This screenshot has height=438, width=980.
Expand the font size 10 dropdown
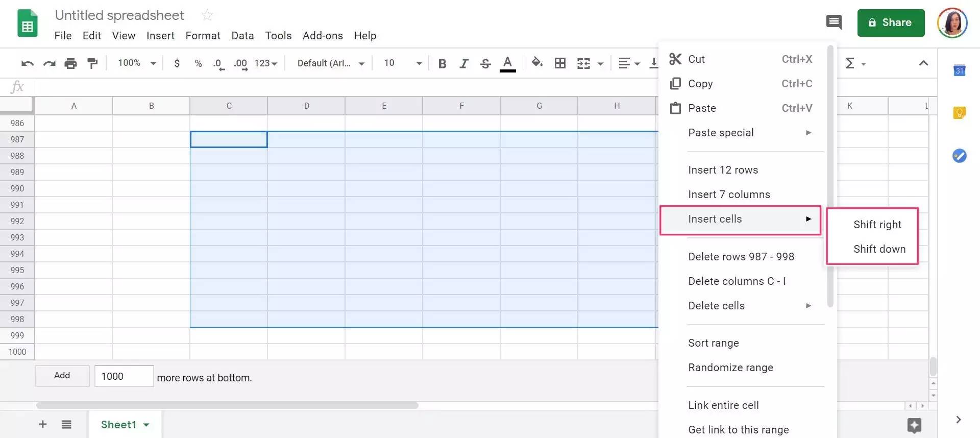[403, 63]
